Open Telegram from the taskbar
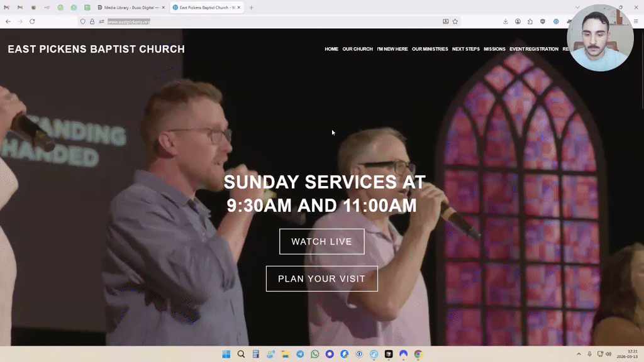This screenshot has width=644, height=362. coord(300,354)
